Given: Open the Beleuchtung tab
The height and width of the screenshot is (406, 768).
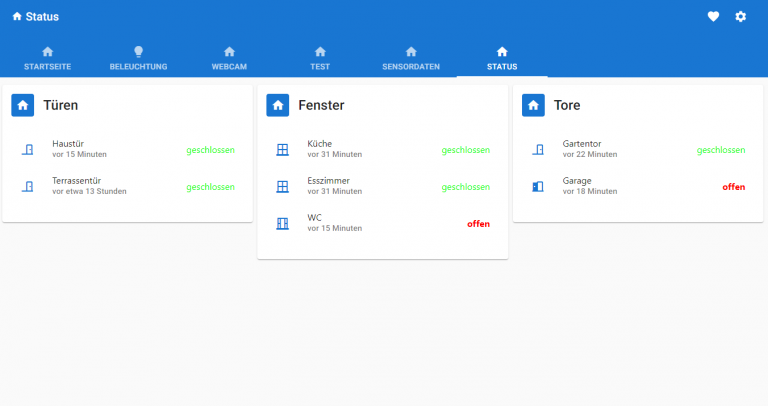Looking at the screenshot, I should pos(138,58).
